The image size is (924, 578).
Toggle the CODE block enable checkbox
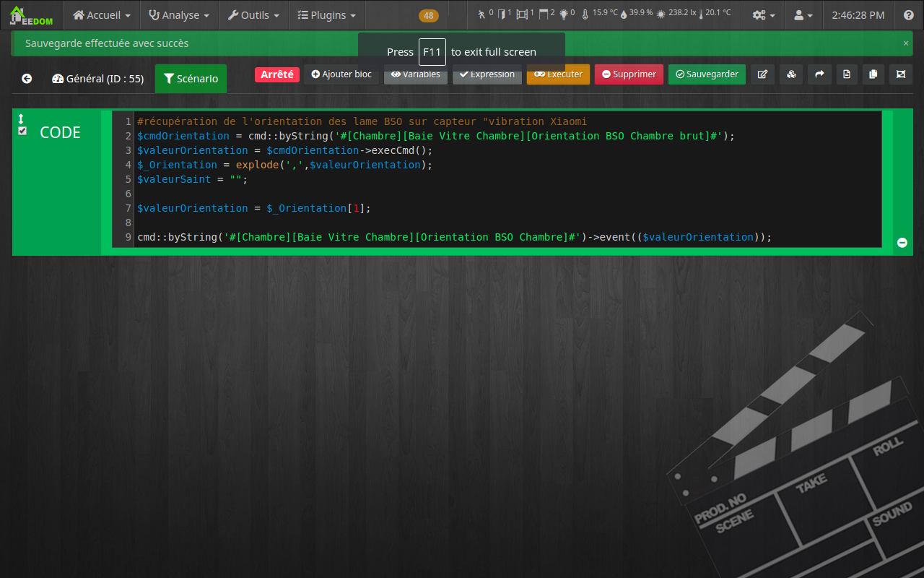(22, 131)
